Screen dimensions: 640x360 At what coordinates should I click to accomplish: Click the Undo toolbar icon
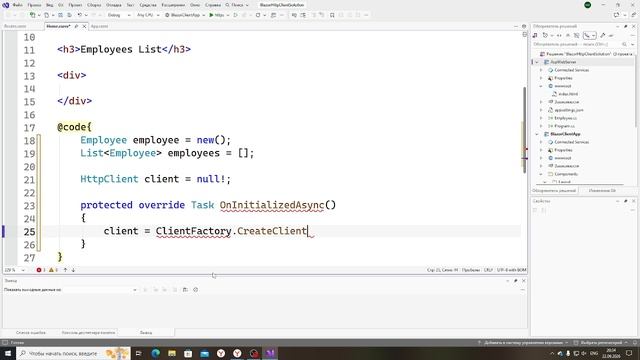tap(80, 15)
